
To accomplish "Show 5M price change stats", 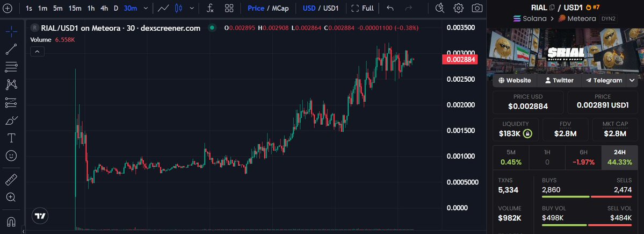I will (x=511, y=158).
